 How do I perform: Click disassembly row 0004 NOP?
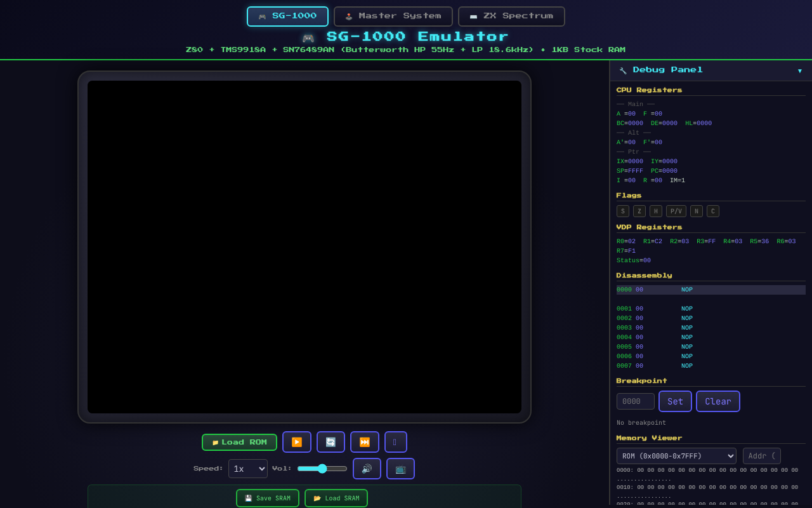coord(711,337)
